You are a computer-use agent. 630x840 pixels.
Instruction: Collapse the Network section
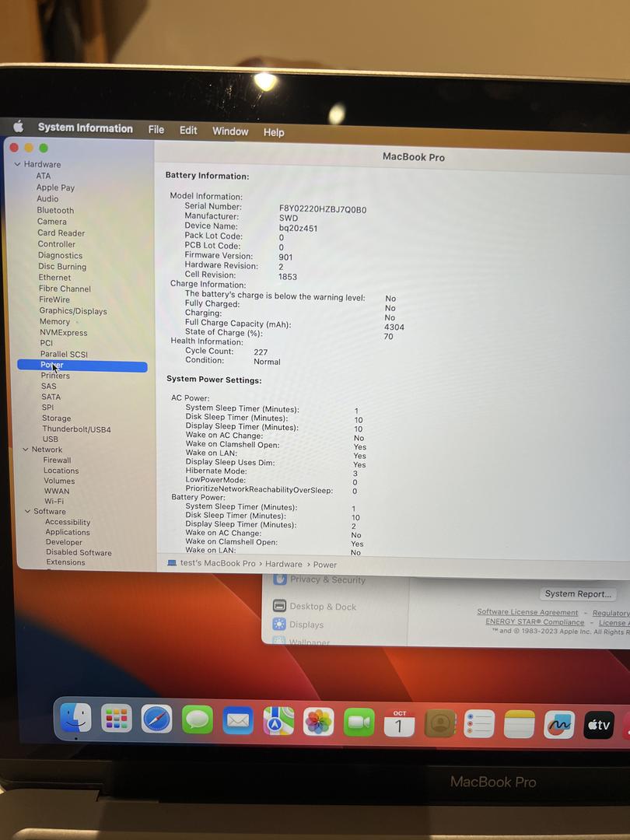click(25, 449)
